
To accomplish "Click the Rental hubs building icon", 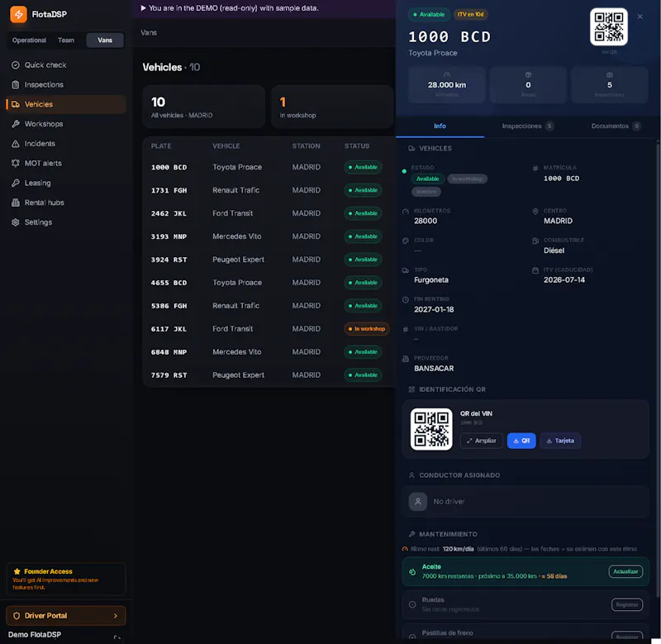I will (x=16, y=203).
